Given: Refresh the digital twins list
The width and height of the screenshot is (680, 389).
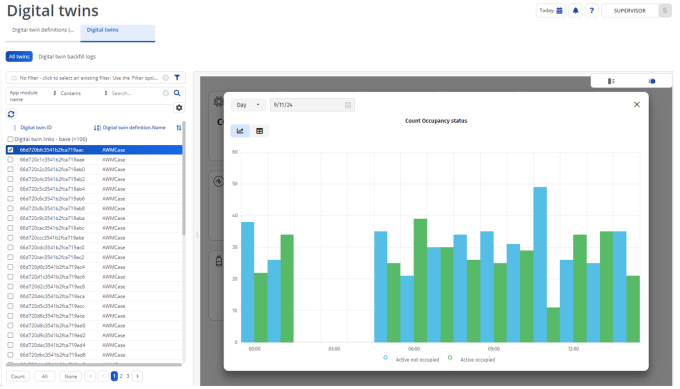Looking at the screenshot, I should (x=11, y=114).
